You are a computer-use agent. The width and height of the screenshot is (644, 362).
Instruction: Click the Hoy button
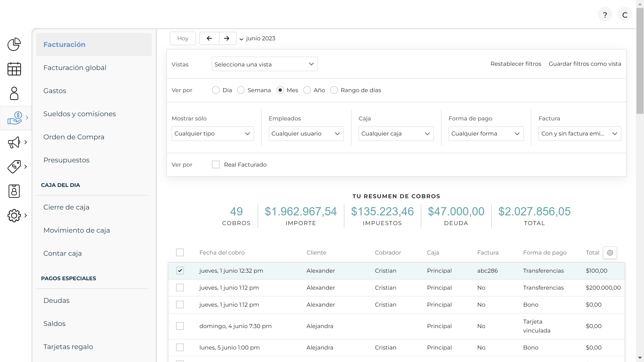click(183, 38)
